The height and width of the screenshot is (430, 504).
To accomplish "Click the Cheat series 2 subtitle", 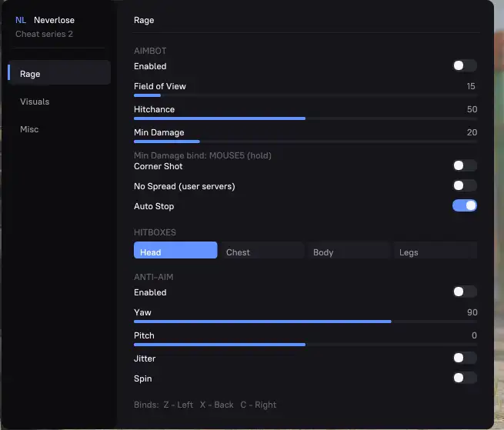I will [x=44, y=34].
